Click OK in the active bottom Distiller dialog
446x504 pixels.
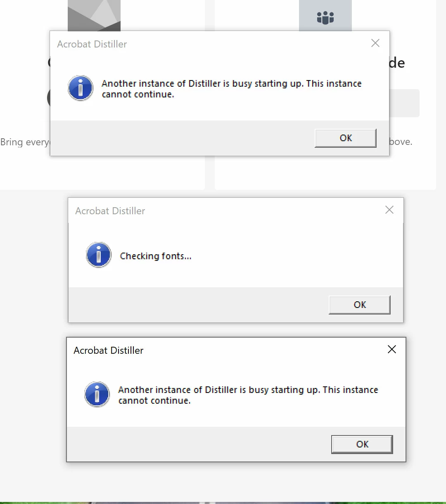pos(362,444)
